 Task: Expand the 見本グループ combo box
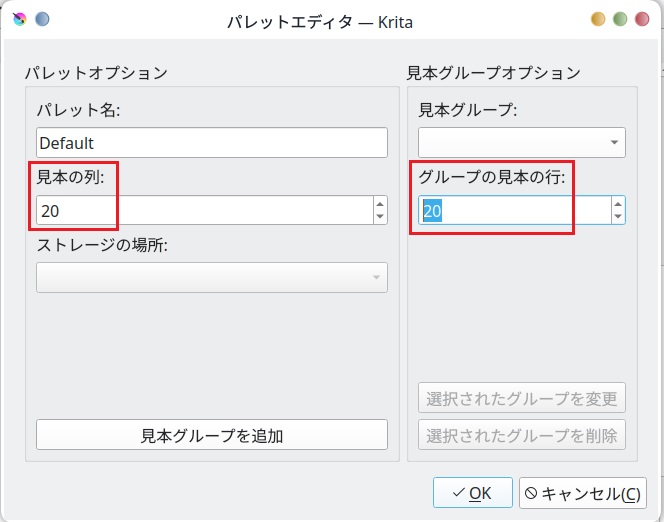pyautogui.click(x=521, y=143)
